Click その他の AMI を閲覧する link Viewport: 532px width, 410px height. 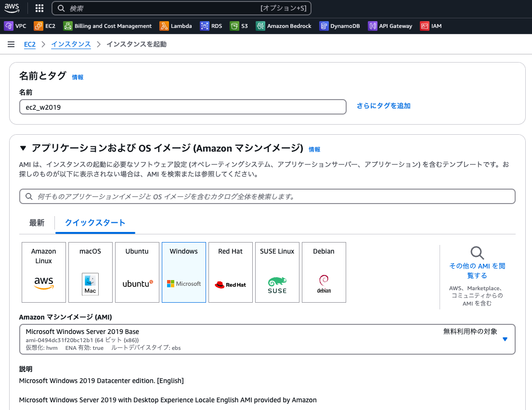click(477, 270)
